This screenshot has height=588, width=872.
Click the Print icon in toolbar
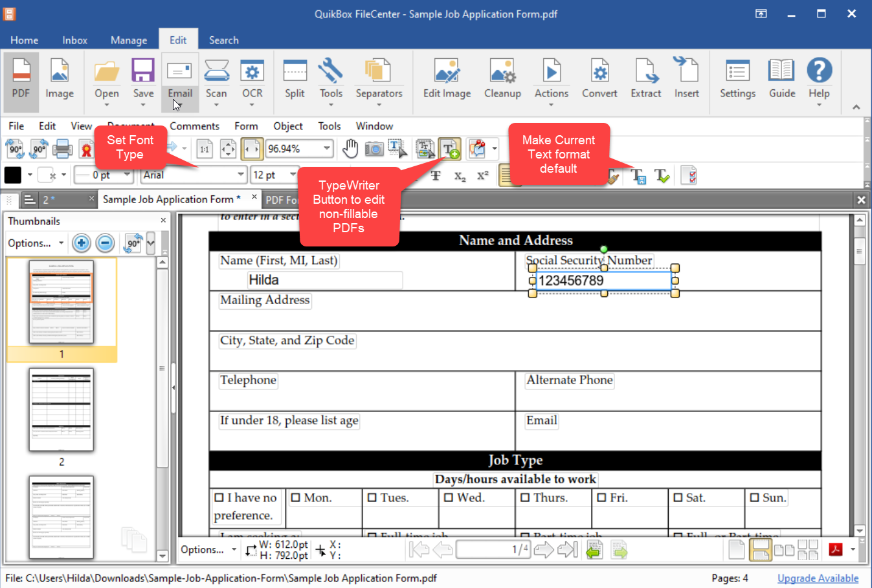coord(62,149)
